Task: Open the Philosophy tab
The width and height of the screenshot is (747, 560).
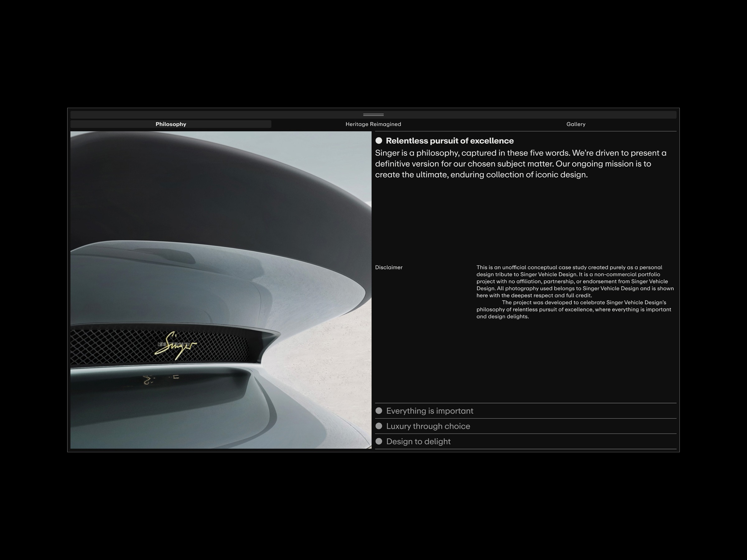Action: click(x=171, y=124)
